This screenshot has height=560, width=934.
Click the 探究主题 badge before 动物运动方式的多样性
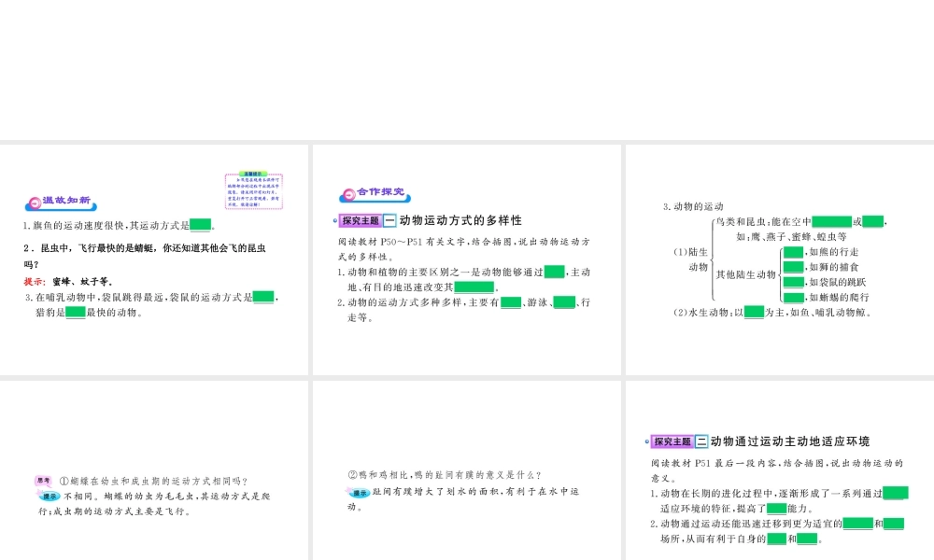(x=360, y=221)
